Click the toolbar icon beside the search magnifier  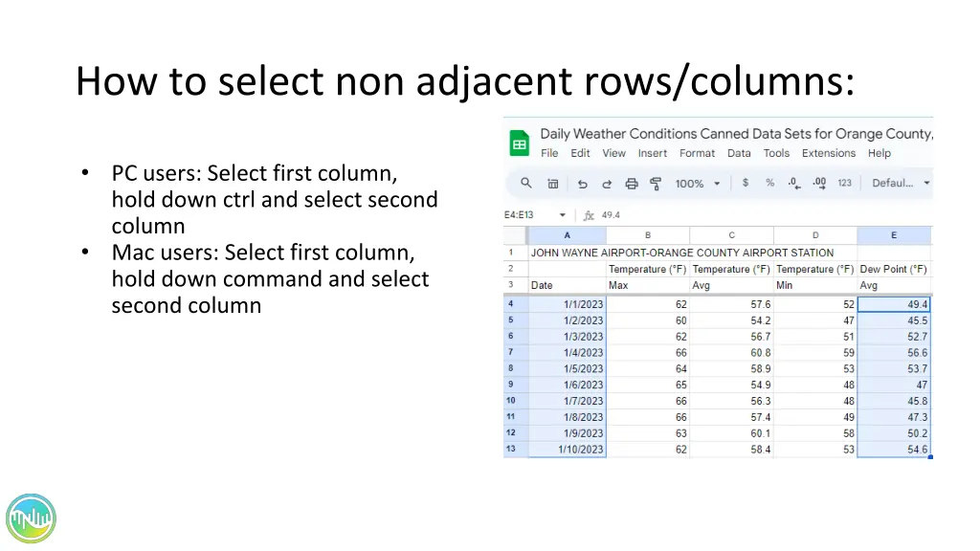point(553,184)
